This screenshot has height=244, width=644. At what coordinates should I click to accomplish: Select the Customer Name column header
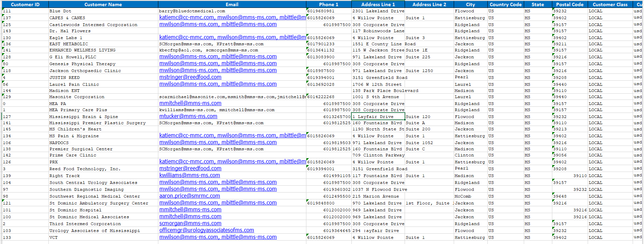[103, 4]
